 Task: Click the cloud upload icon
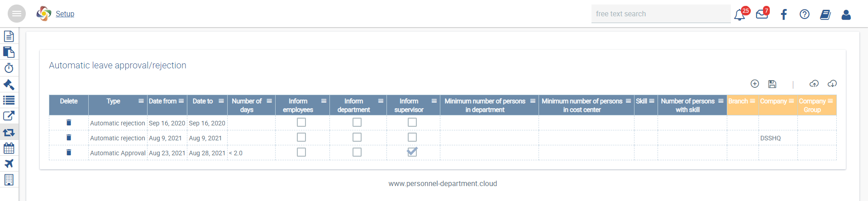pyautogui.click(x=814, y=84)
